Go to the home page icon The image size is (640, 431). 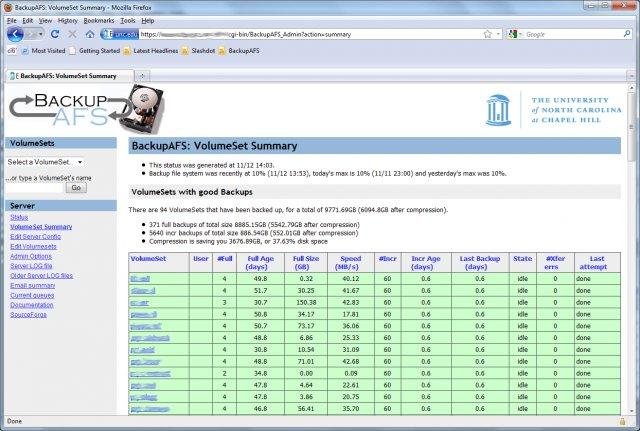[x=90, y=34]
